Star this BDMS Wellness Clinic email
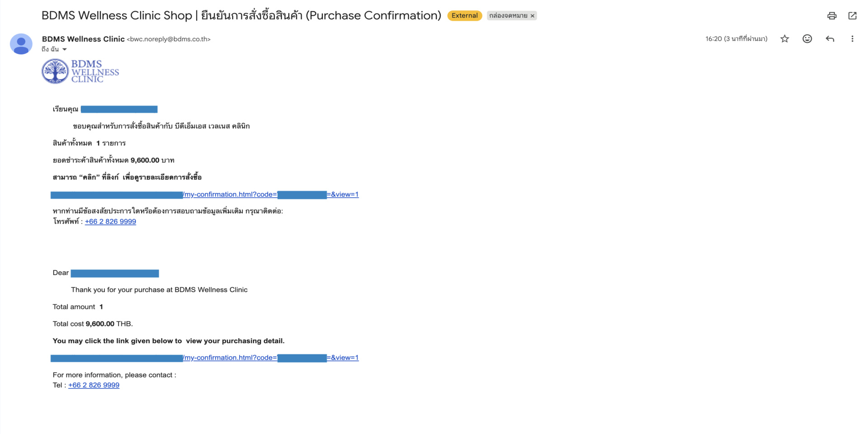 [x=785, y=39]
